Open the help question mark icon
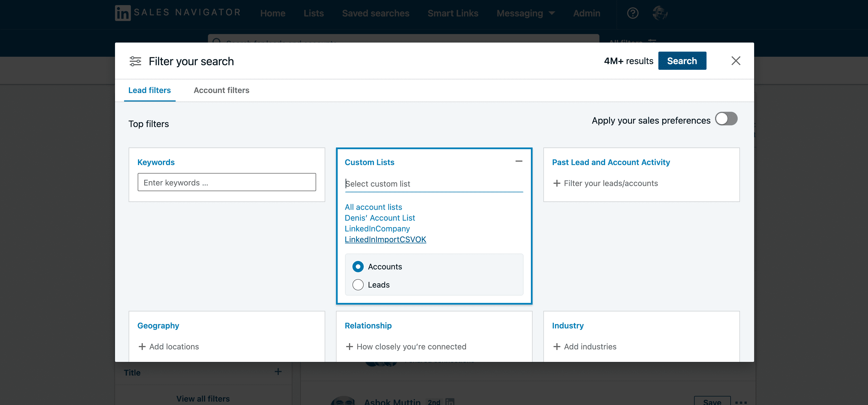This screenshot has width=868, height=405. (633, 13)
